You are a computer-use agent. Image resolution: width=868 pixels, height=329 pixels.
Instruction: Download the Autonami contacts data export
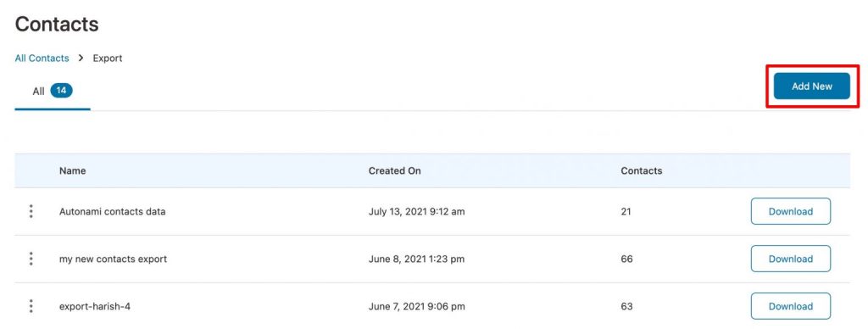(791, 211)
